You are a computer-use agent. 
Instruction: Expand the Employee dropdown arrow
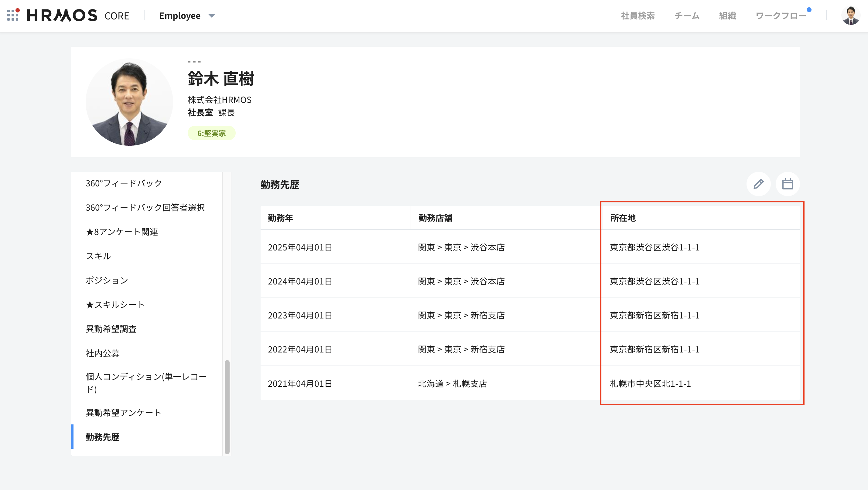pos(212,15)
